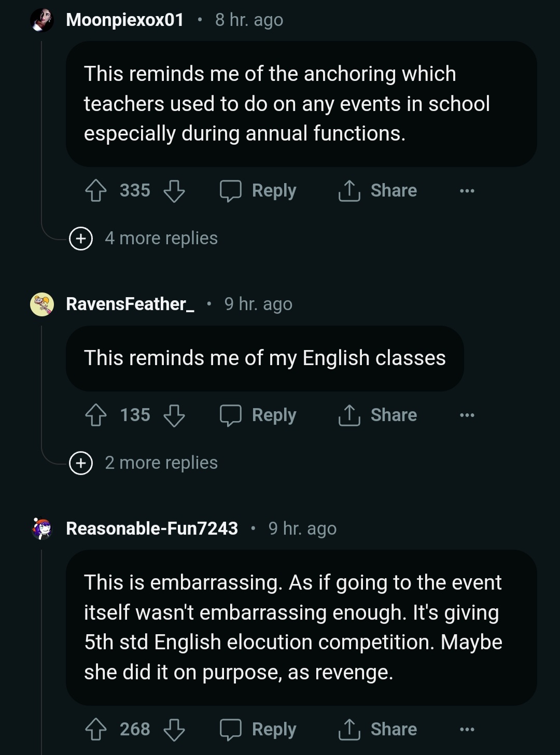Reply to Moonpiexox01's comment
Viewport: 560px width, 755px height.
(258, 191)
